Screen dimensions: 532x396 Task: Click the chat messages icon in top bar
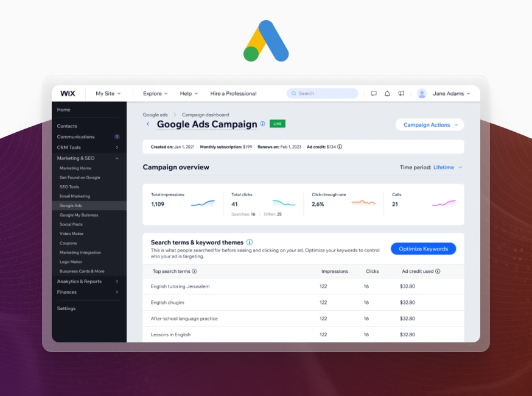click(374, 93)
